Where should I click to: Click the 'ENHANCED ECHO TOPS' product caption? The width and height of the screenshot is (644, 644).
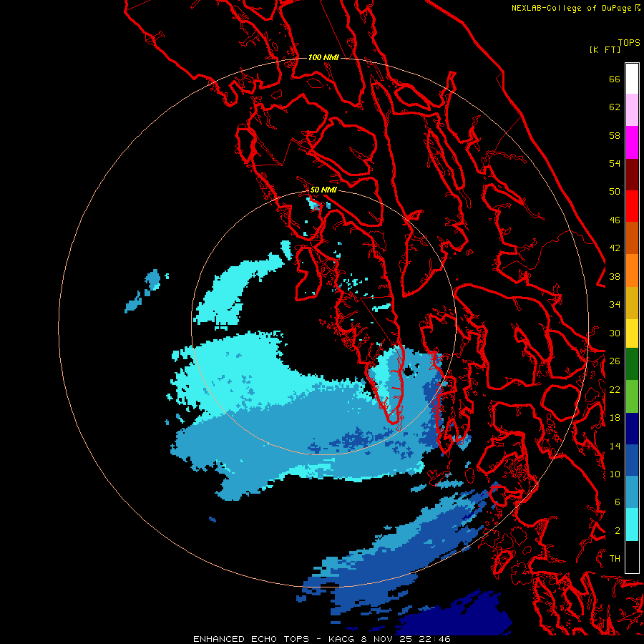(x=251, y=639)
